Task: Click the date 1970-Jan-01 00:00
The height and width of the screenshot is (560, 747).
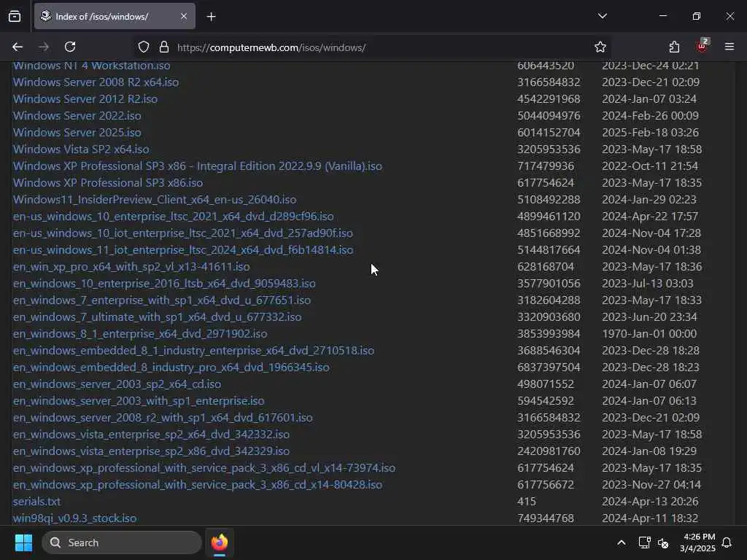Action: click(x=649, y=333)
